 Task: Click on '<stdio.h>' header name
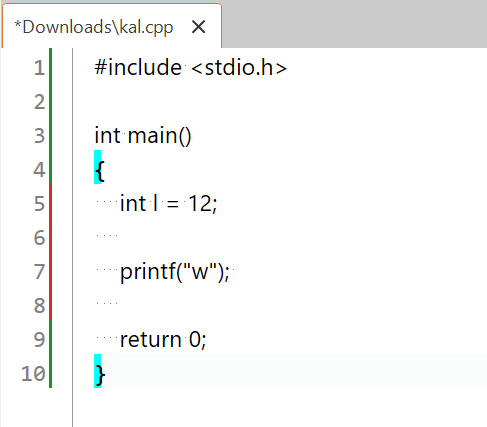point(239,67)
